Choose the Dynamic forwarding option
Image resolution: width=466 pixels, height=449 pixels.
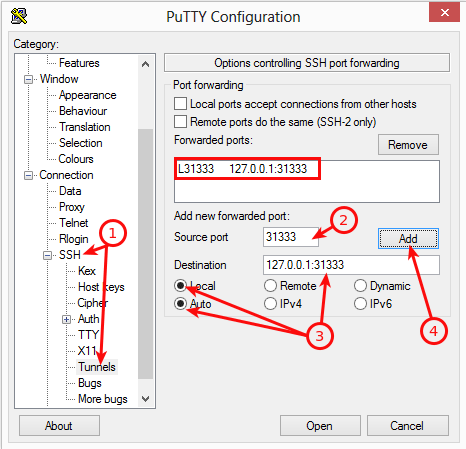click(x=360, y=286)
